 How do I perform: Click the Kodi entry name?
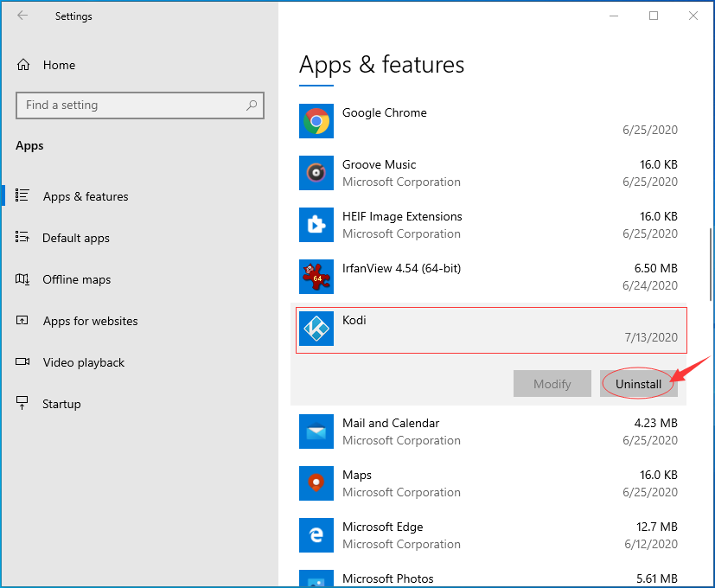(x=354, y=320)
